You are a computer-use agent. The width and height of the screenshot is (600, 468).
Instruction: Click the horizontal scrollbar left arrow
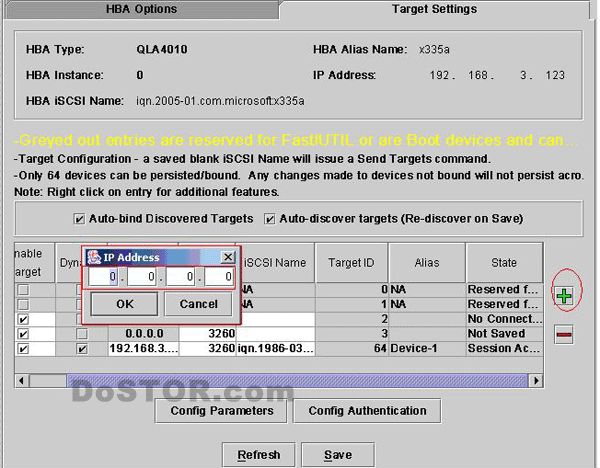tap(21, 381)
